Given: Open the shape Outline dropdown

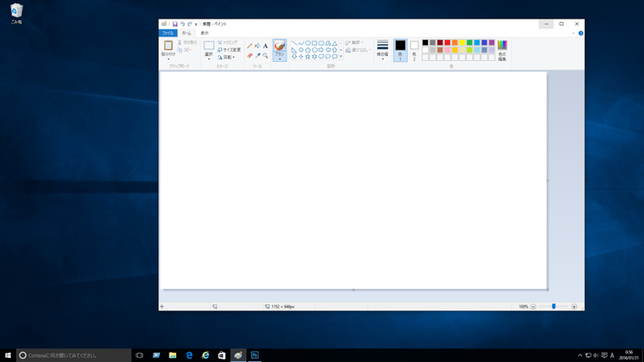Looking at the screenshot, I should 354,42.
